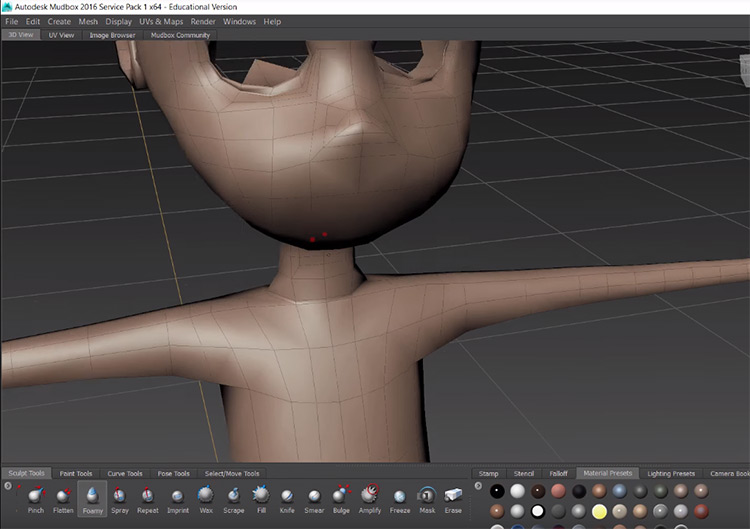The width and height of the screenshot is (750, 529).
Task: Choose the Freeze tool
Action: coord(400,496)
